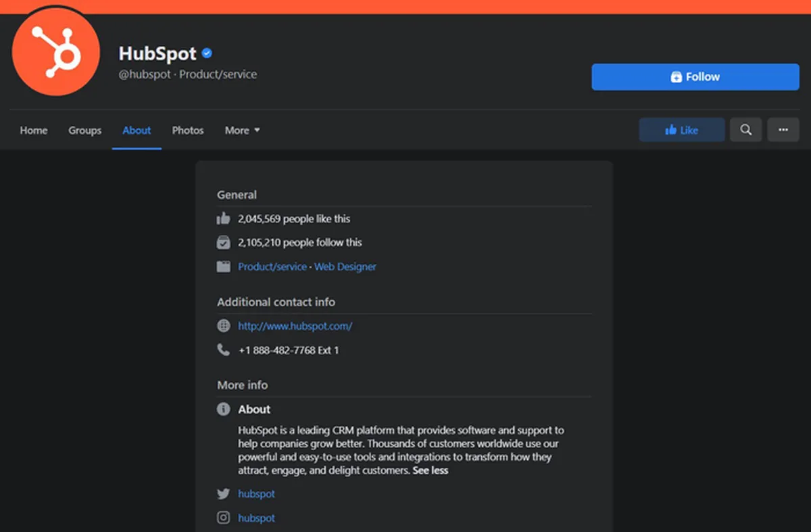The height and width of the screenshot is (532, 811).
Task: Open the Photos tab
Action: tap(188, 130)
